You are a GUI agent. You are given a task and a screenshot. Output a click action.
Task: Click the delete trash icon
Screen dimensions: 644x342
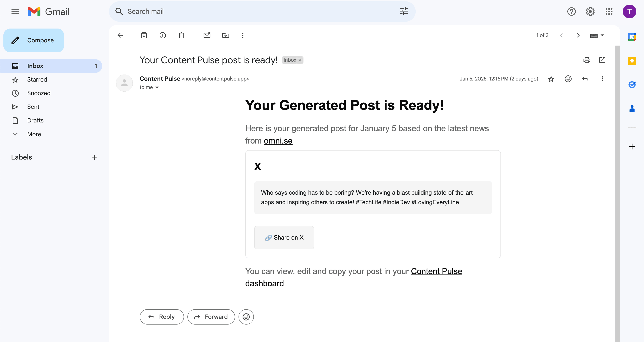[x=181, y=35]
